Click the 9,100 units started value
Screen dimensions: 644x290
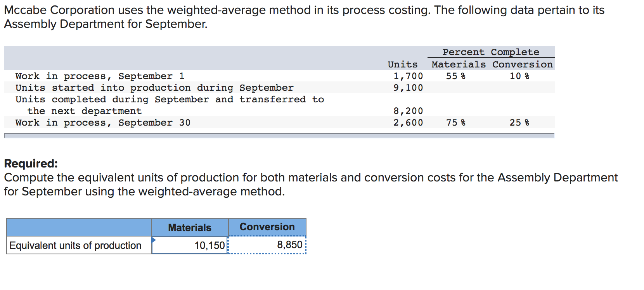[x=408, y=88]
